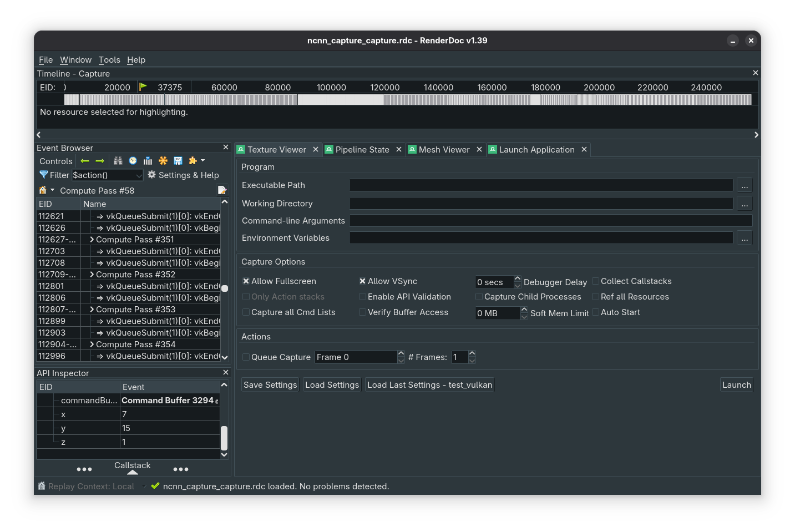Click the floppy disk export icon

point(178,161)
